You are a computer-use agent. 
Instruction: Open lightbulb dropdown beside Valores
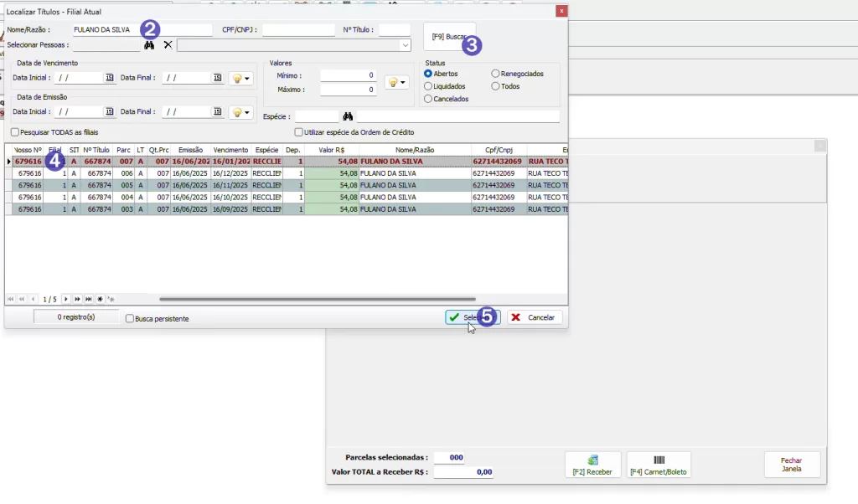pos(395,82)
